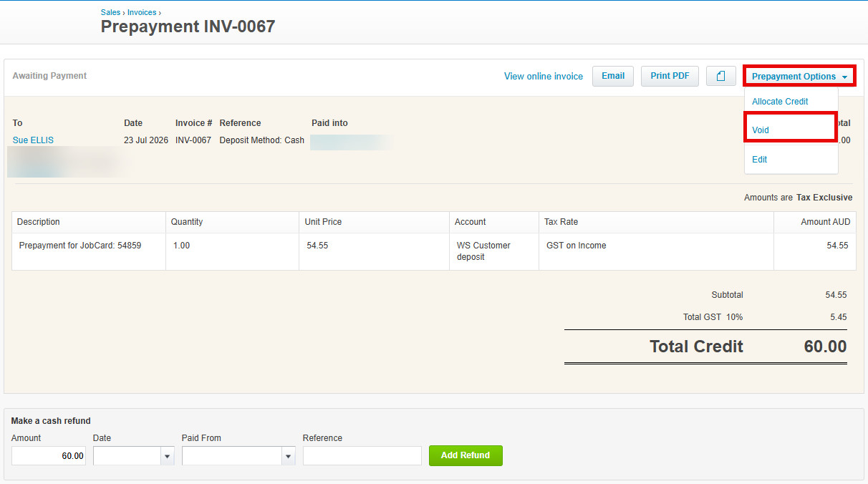
Task: Click the Unit Price value 54.55
Action: (x=317, y=246)
